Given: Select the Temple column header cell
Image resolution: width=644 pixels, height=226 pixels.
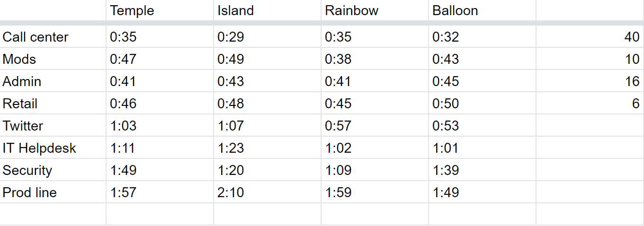Looking at the screenshot, I should [x=160, y=10].
